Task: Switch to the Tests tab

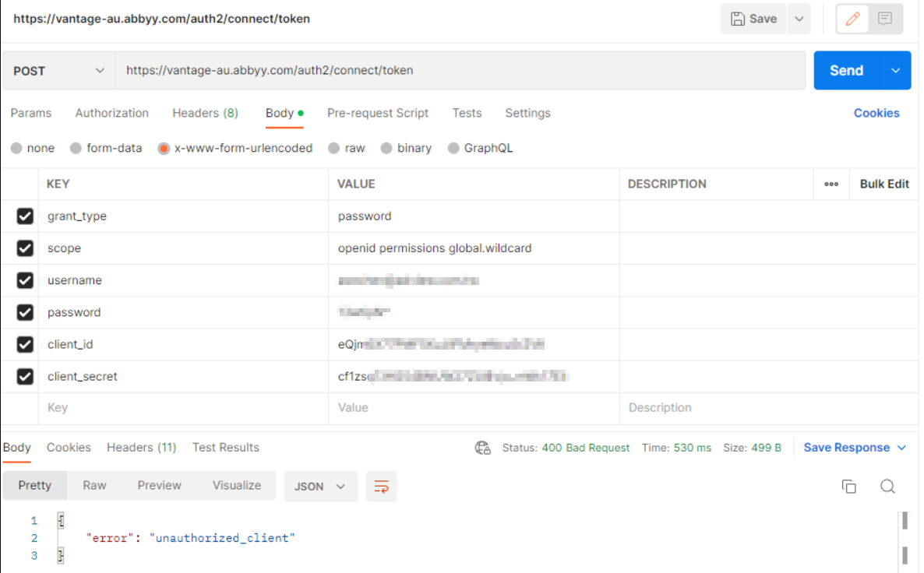Action: [467, 113]
